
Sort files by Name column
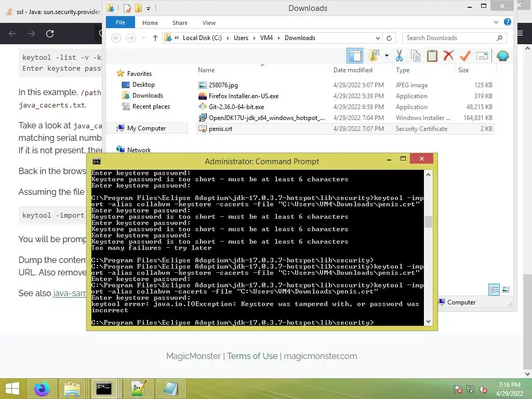tap(206, 70)
